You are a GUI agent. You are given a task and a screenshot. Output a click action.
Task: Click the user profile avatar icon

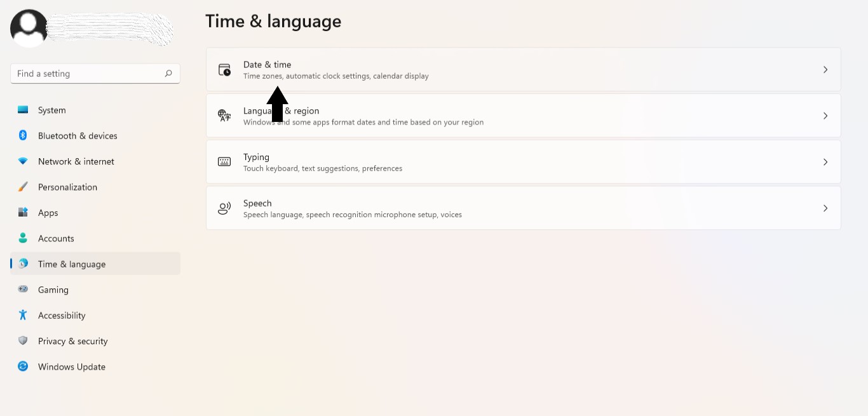(x=29, y=28)
